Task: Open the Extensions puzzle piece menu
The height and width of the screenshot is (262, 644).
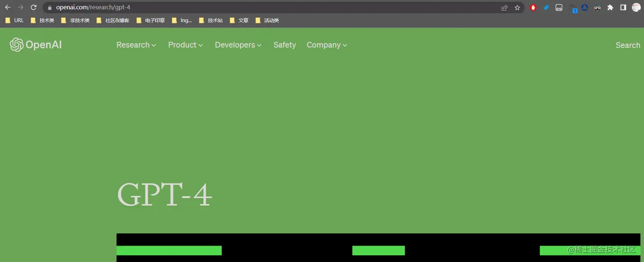Action: 610,8
